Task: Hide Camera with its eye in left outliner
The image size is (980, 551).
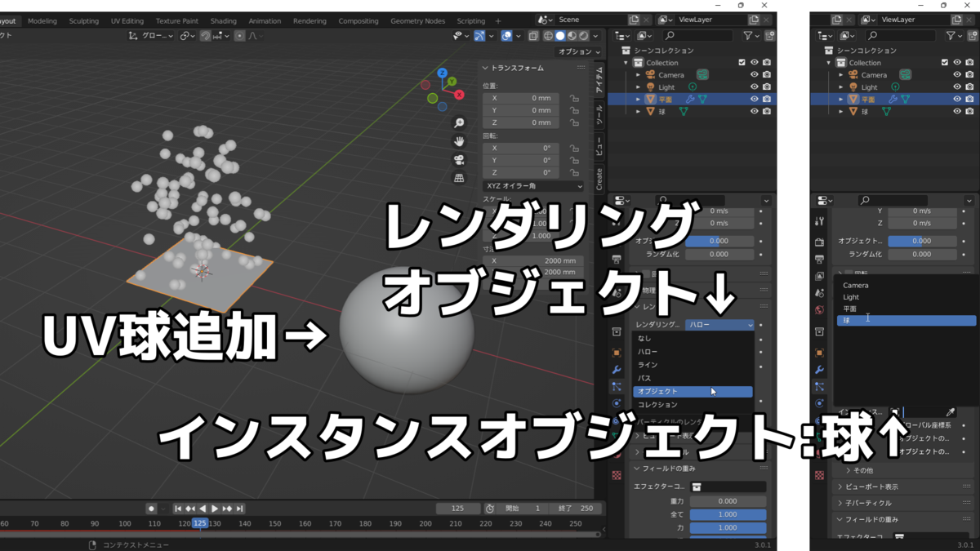Action: [x=754, y=74]
